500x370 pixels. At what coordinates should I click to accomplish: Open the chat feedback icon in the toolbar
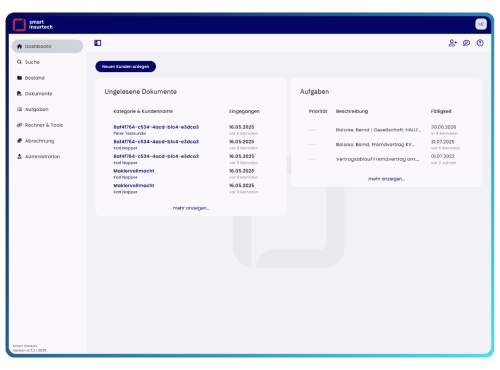click(x=466, y=43)
